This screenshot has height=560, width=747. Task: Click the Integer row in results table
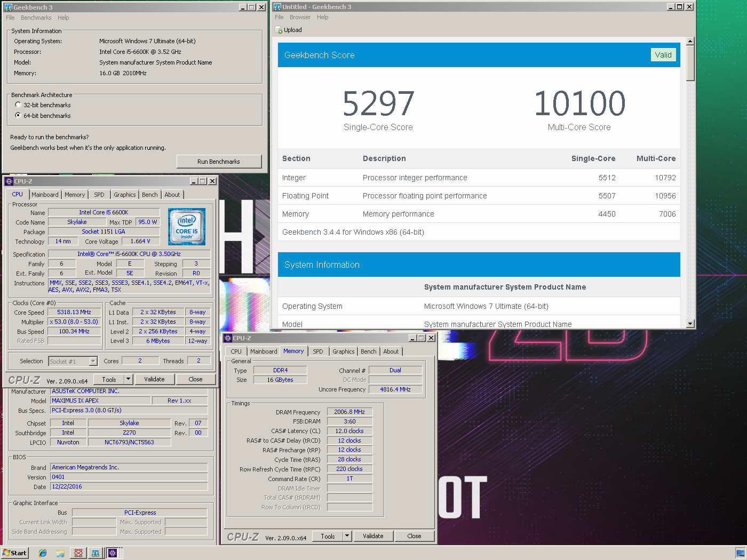coord(479,178)
